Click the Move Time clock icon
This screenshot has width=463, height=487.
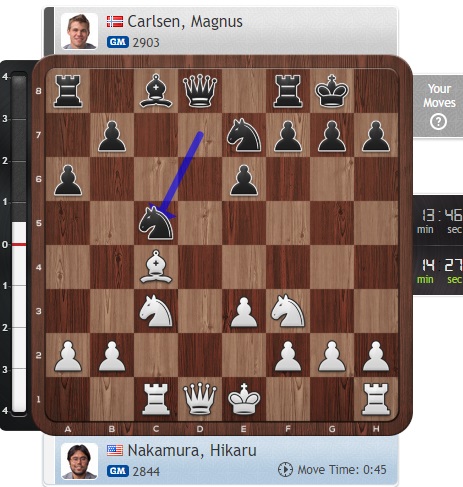[x=285, y=469]
